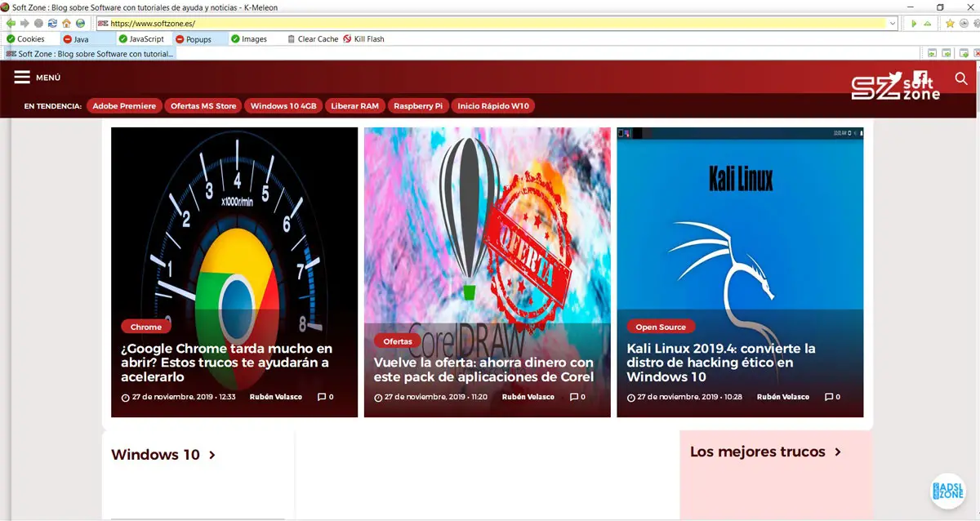Open the Google Chrome tarda mucho article title
Viewport: 980px width, 521px height.
(x=226, y=363)
